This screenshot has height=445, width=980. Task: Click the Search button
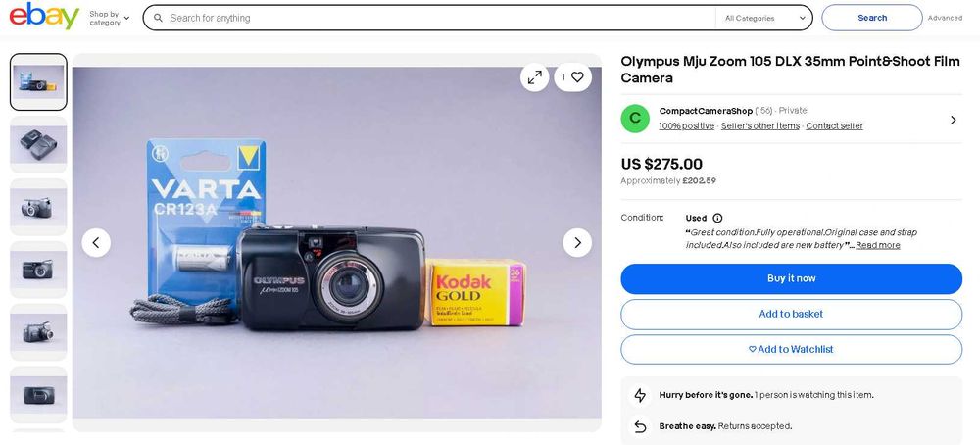click(871, 18)
